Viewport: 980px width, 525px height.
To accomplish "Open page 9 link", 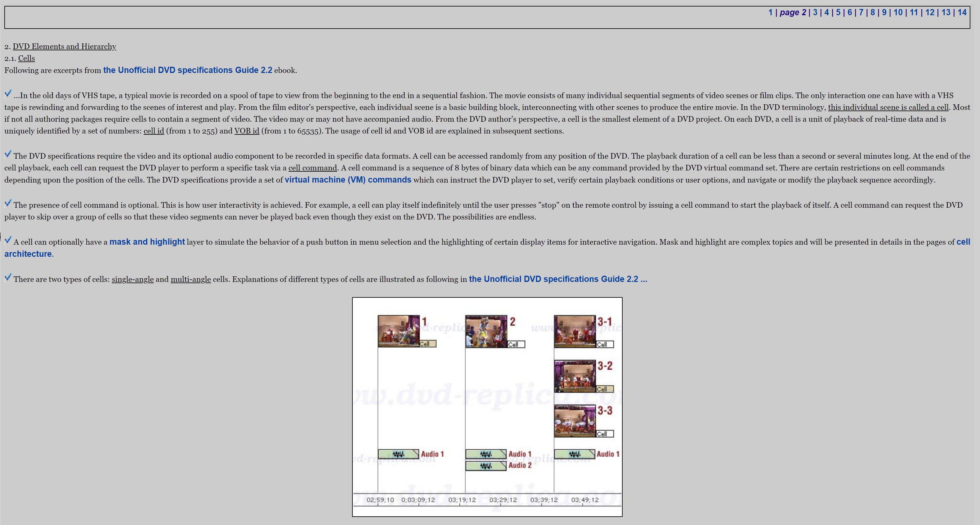I will [884, 12].
